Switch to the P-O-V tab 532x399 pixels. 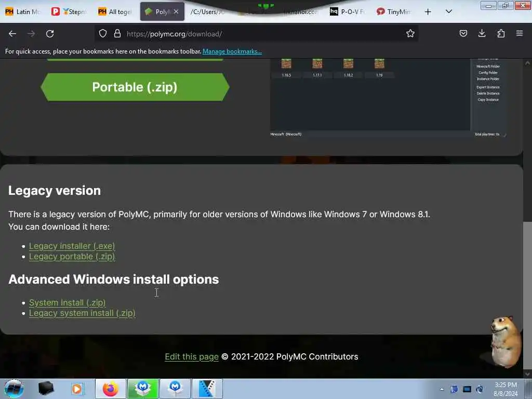pyautogui.click(x=348, y=11)
